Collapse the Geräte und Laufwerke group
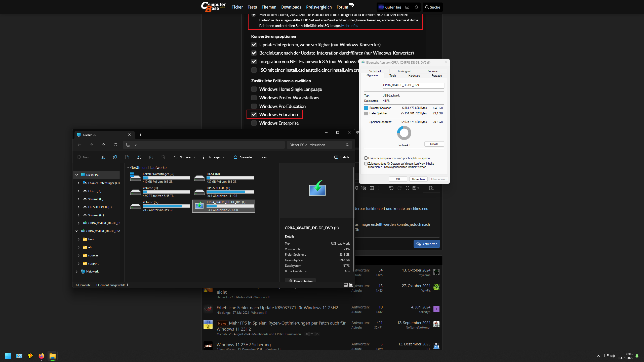Viewport: 644px width, 362px height. 128,168
